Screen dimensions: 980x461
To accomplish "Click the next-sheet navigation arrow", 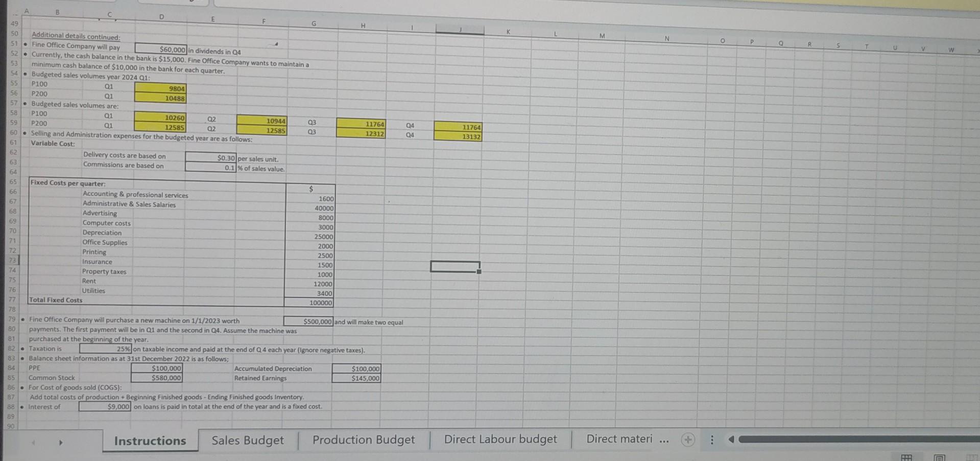I will coord(60,442).
